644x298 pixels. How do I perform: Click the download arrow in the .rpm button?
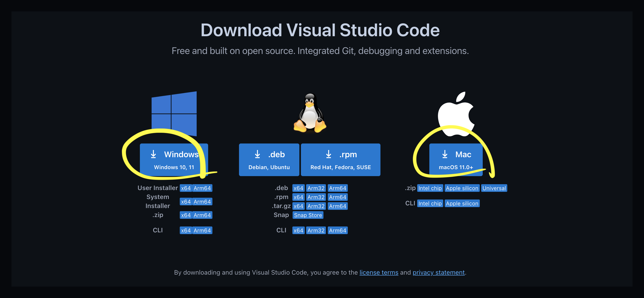(328, 154)
